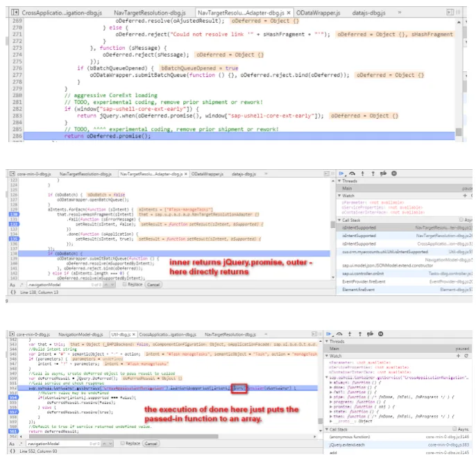Pretty print source in the Line 138 debugger
Image resolution: width=476 pixels, height=459 pixels.
click(12, 293)
